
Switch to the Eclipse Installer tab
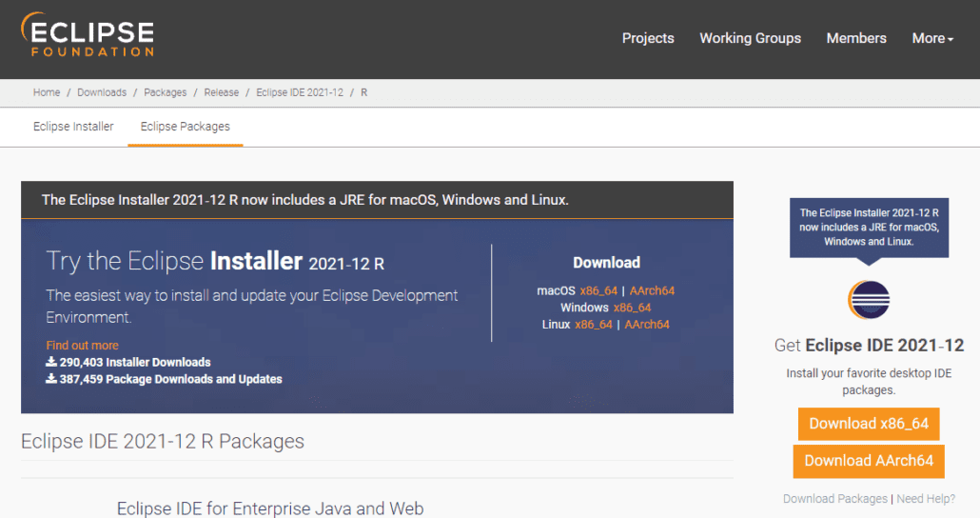click(73, 127)
